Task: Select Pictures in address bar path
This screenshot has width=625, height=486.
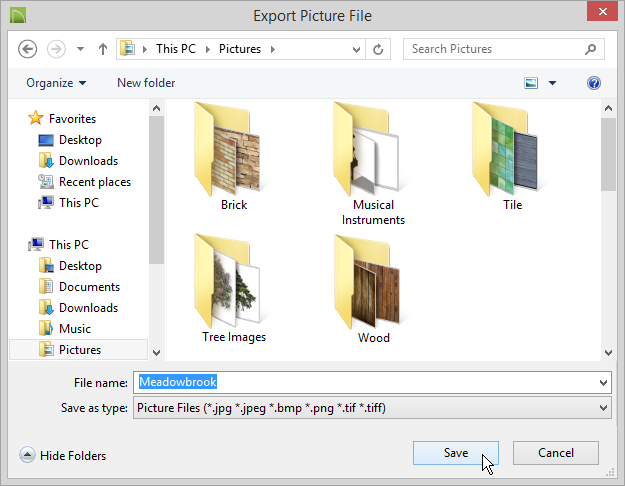Action: (240, 49)
